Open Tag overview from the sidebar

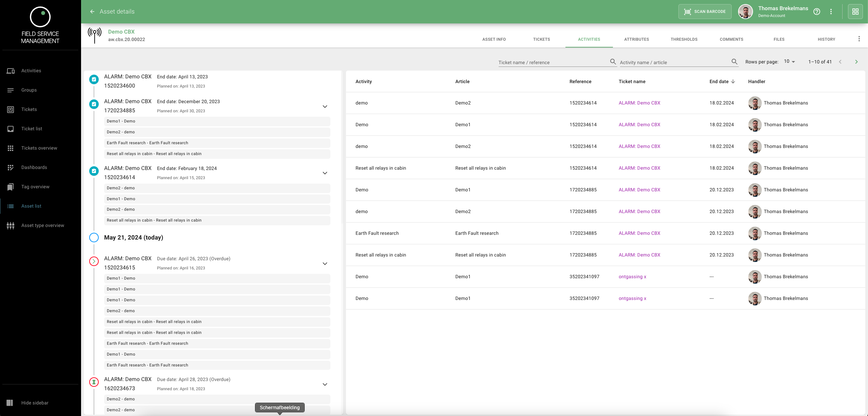click(35, 187)
